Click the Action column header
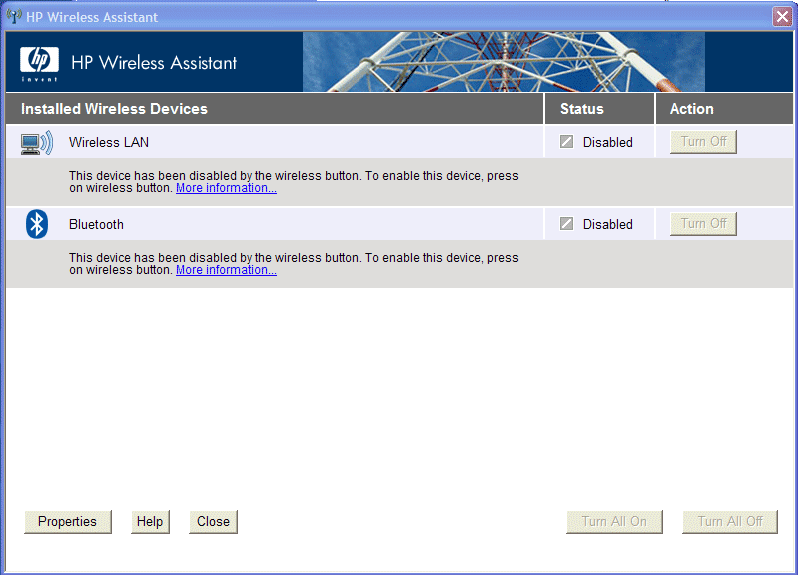Image resolution: width=798 pixels, height=575 pixels. tap(692, 109)
